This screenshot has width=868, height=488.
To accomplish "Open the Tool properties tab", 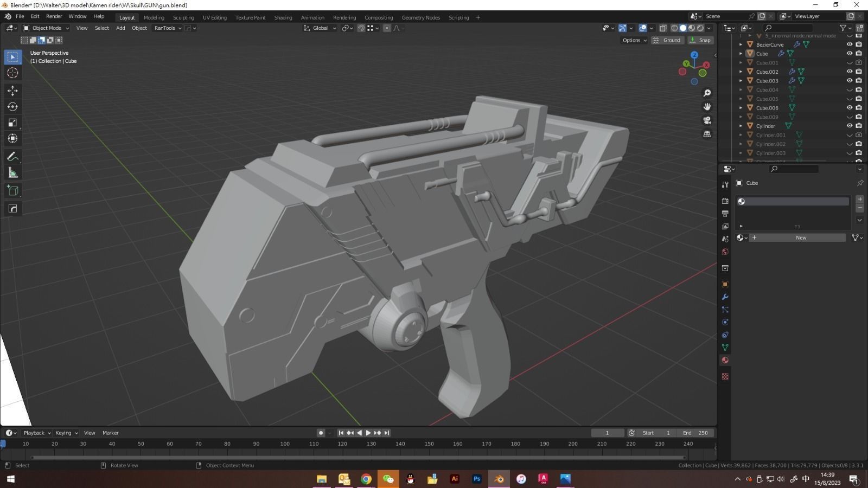I will tap(725, 185).
